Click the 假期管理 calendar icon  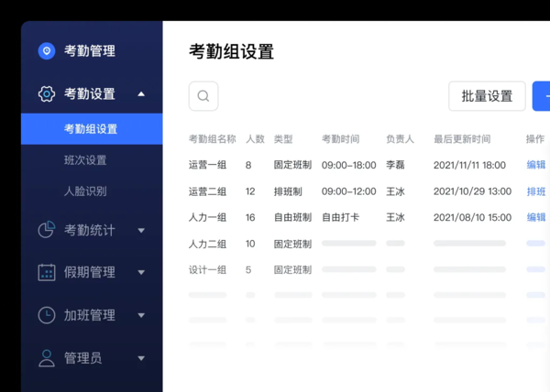point(47,272)
